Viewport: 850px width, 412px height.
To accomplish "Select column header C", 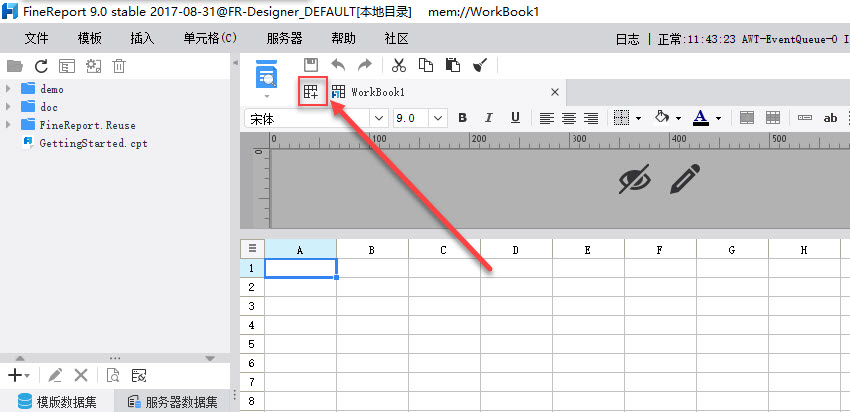I will 443,250.
